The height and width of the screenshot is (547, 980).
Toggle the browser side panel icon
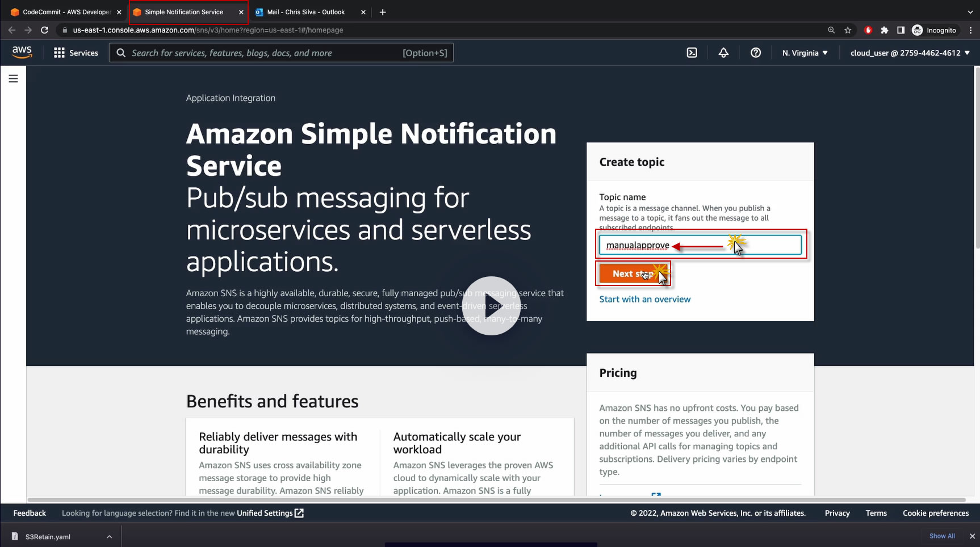pos(901,30)
